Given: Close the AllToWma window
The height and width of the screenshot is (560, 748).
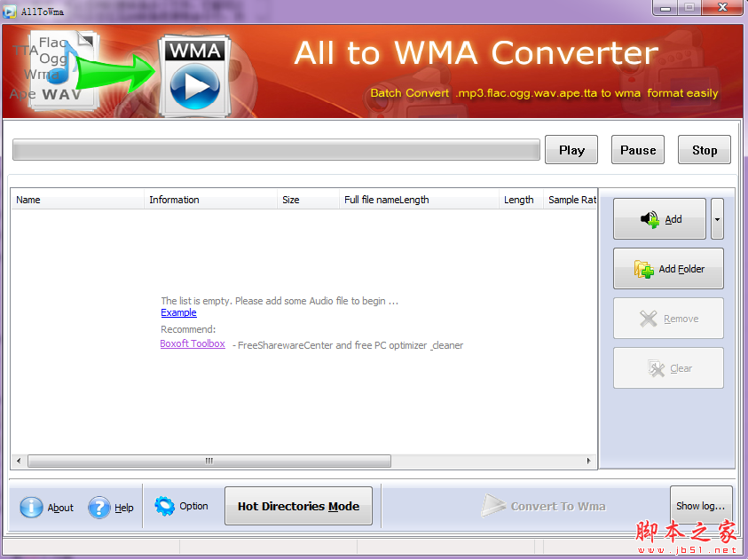Looking at the screenshot, I should pos(722,8).
